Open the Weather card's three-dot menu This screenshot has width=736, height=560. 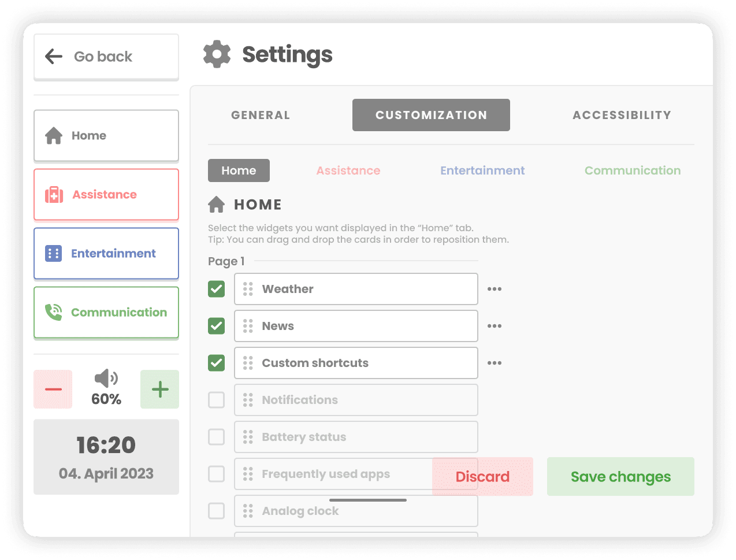pos(495,289)
